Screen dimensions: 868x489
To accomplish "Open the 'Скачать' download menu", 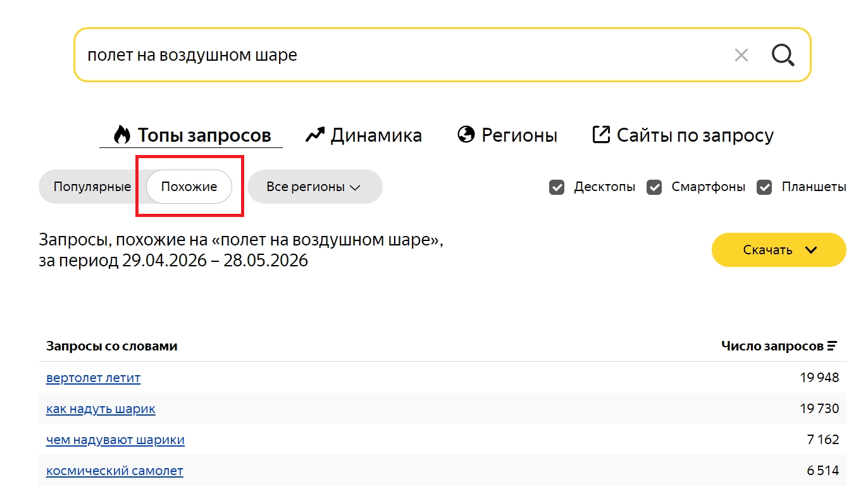I will pyautogui.click(x=779, y=250).
